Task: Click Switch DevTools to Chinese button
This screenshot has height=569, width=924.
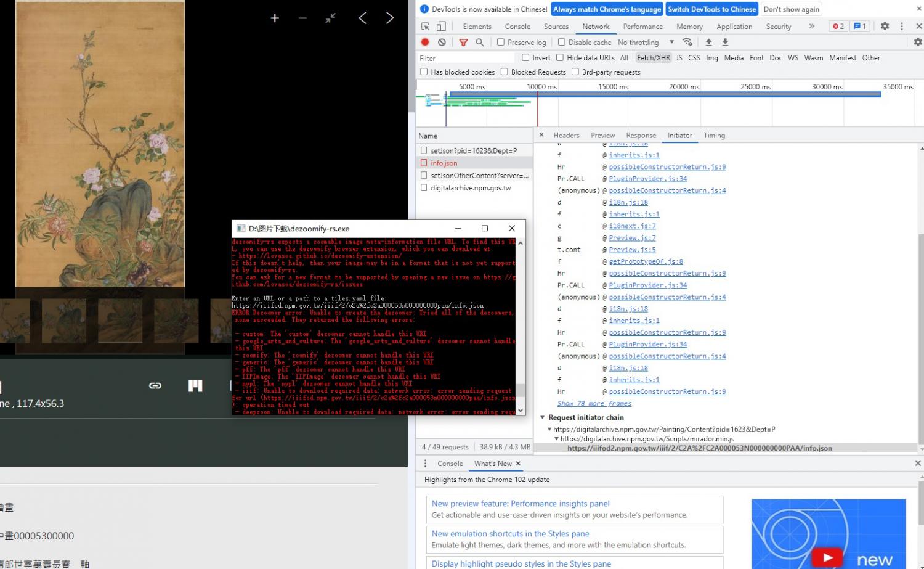Action: coord(711,9)
